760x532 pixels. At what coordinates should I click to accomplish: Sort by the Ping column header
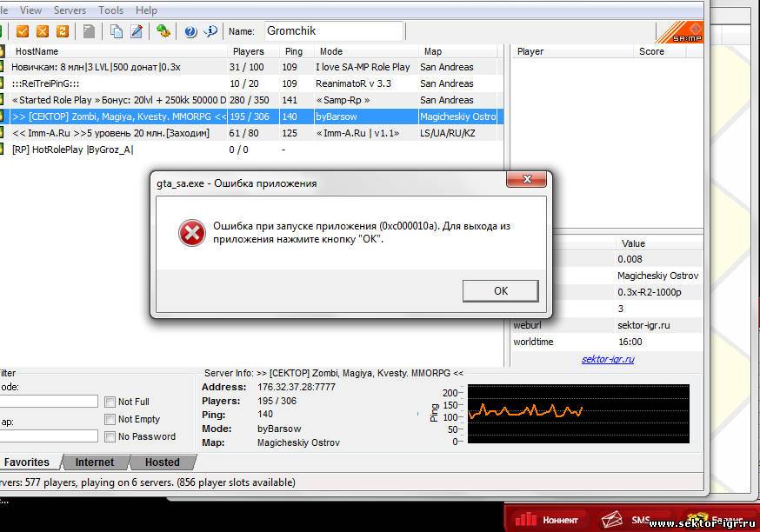coord(297,51)
